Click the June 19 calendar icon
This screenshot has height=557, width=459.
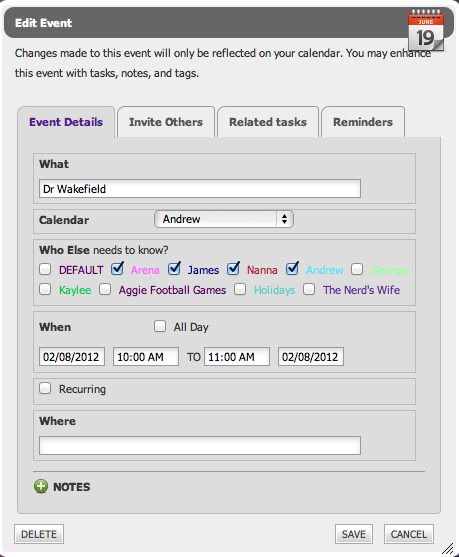tap(426, 30)
